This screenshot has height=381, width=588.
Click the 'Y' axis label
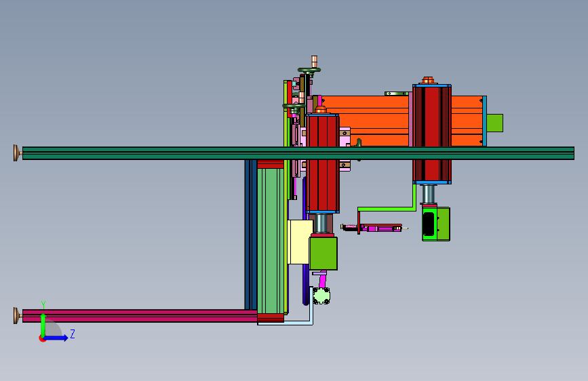[43, 304]
